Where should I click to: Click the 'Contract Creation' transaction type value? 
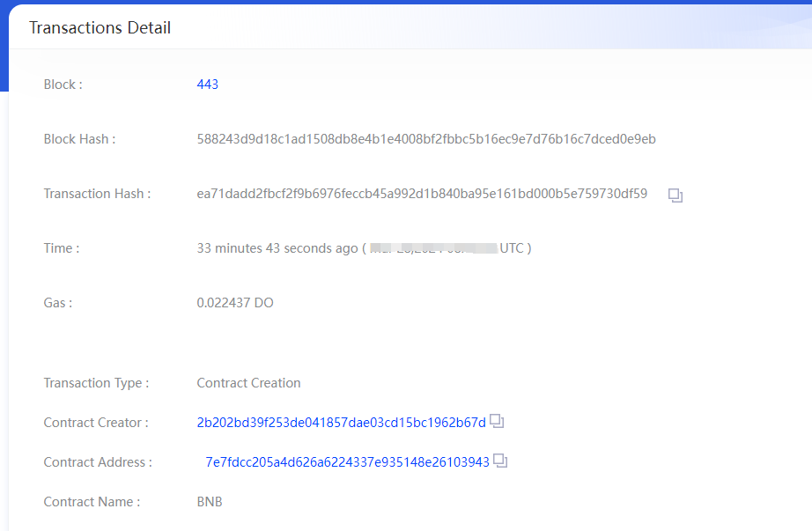coord(248,383)
